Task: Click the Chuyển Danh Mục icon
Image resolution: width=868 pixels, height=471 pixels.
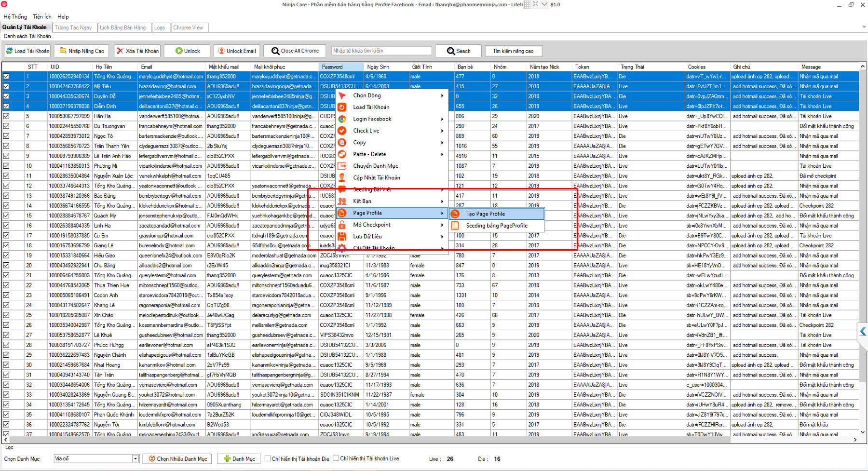Action: point(342,166)
